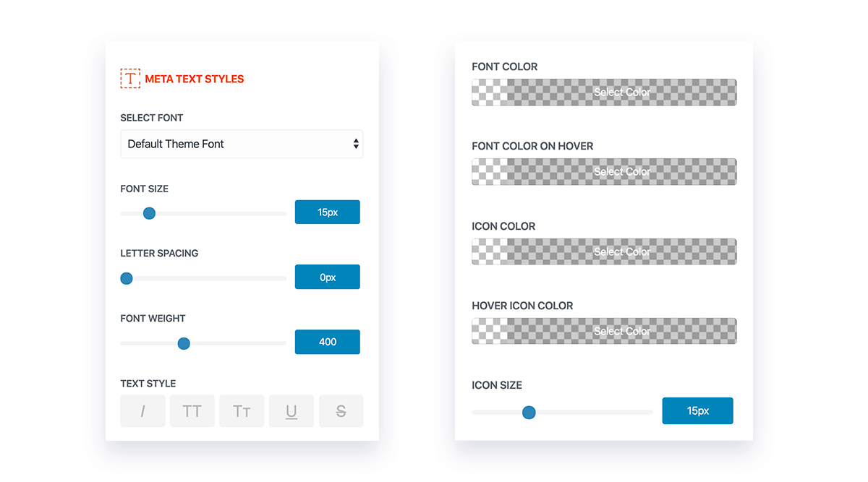The width and height of the screenshot is (868, 482).
Task: Open Font Color On Hover color picker
Action: pos(604,172)
